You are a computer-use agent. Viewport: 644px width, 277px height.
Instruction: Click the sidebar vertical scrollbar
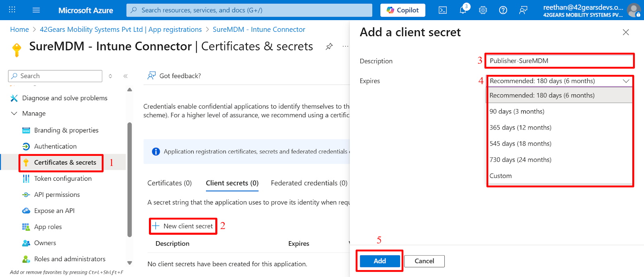coord(130,179)
